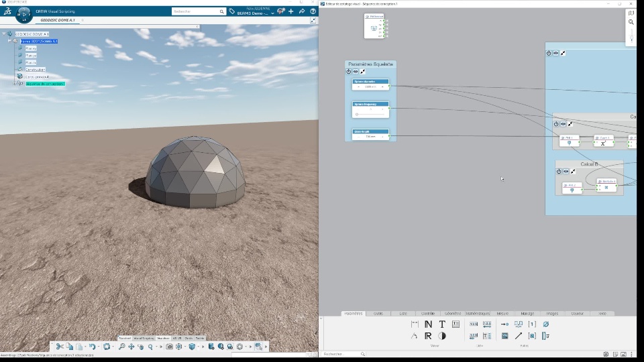The height and width of the screenshot is (362, 644).
Task: Insert the half-circle boolean parameter node
Action: pyautogui.click(x=442, y=336)
